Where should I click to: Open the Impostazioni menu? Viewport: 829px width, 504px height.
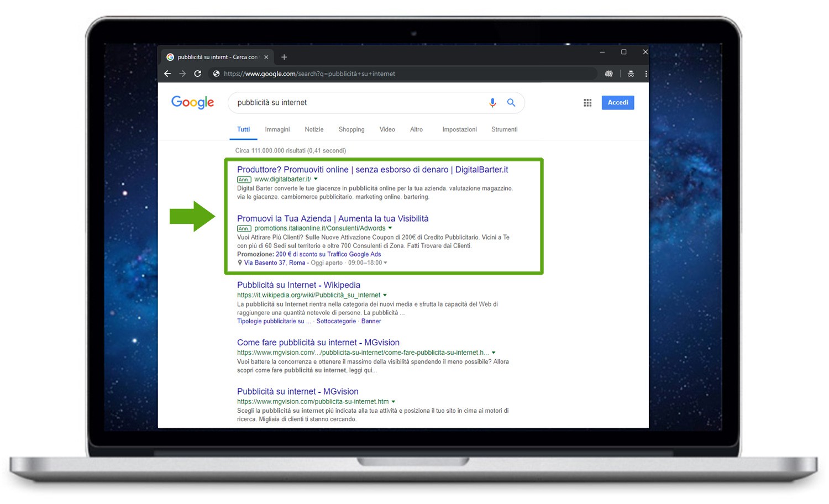click(459, 129)
